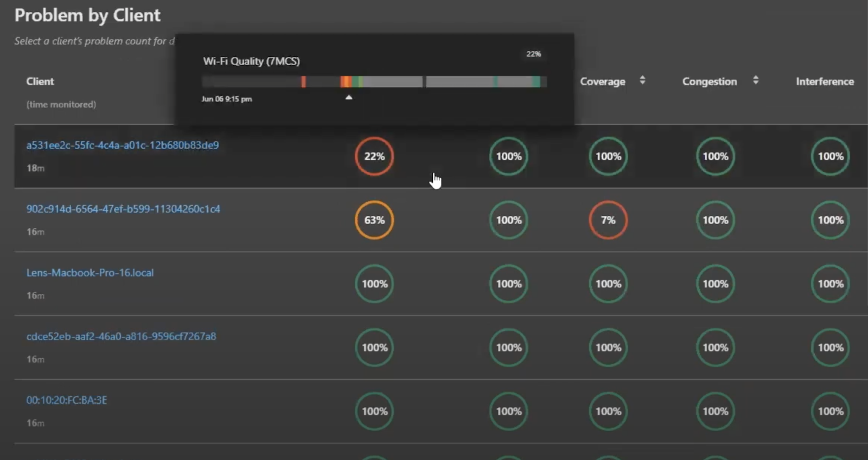Click the white triangle timeline marker
Viewport: 868px width, 460px height.
349,98
